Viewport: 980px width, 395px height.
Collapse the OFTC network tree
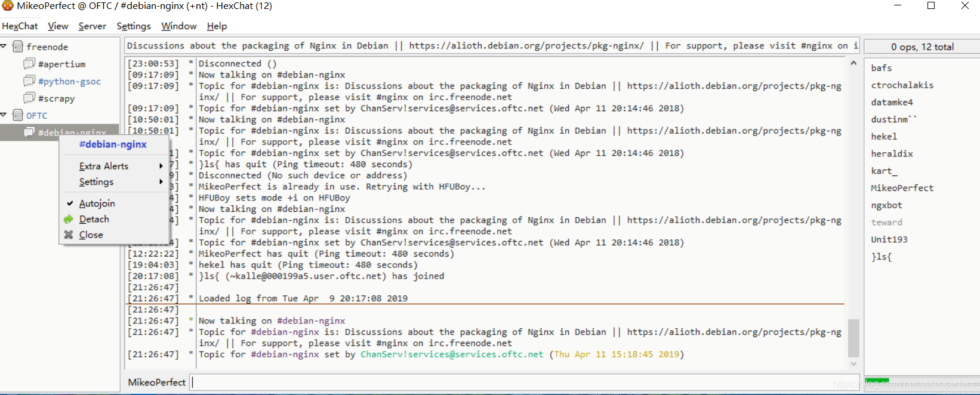4,115
